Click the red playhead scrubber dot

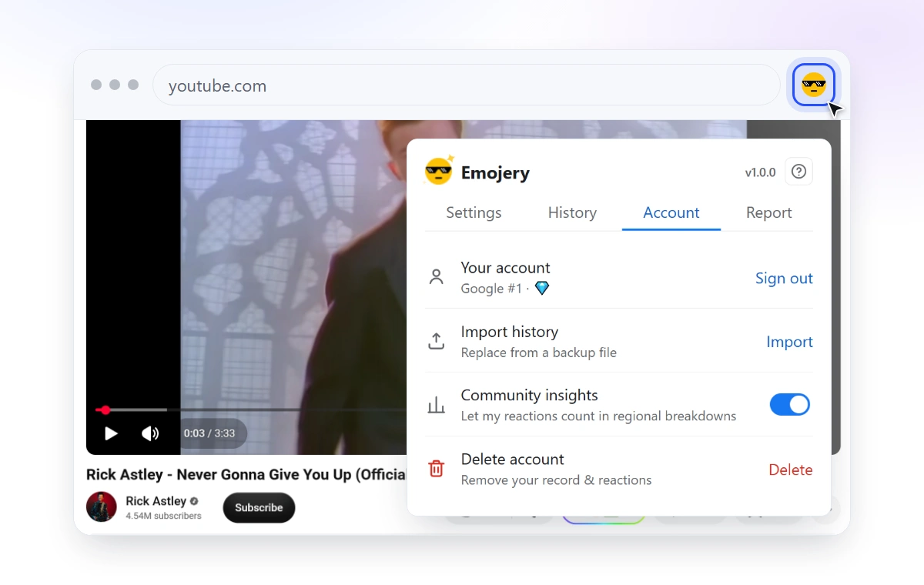click(105, 409)
